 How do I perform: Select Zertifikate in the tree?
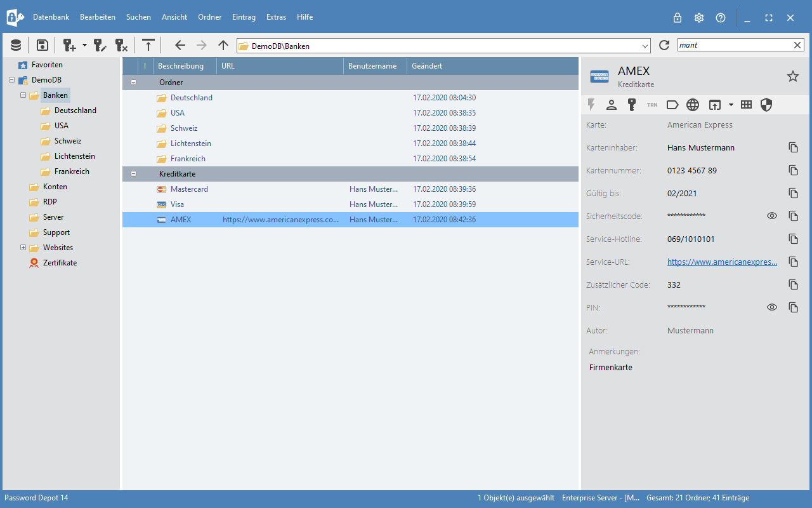[x=60, y=263]
